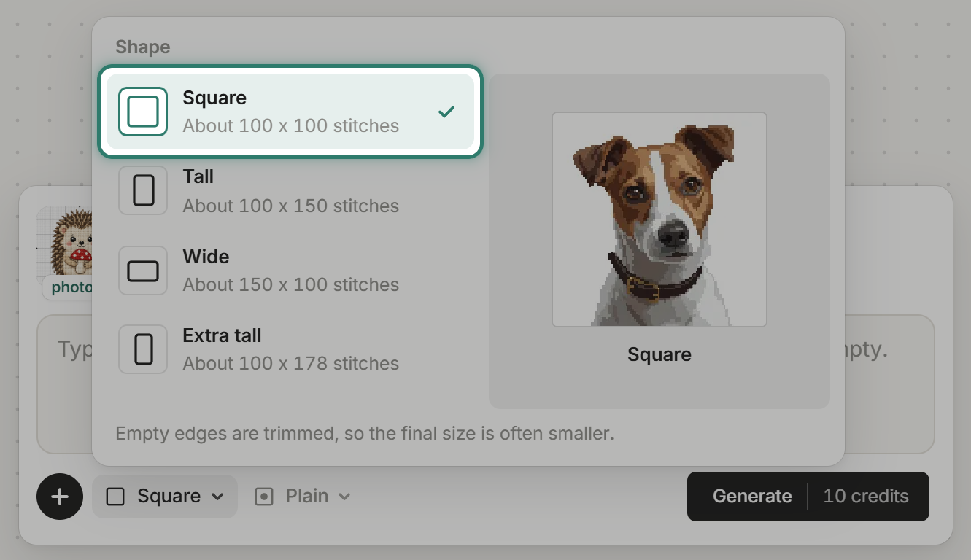Click the 'Shape' heading text
The width and height of the screenshot is (971, 560).
tap(143, 47)
